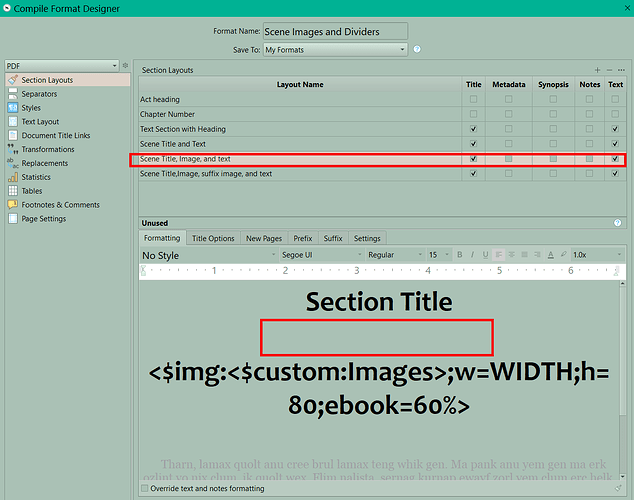Select Styles in the left pane

pyautogui.click(x=31, y=108)
